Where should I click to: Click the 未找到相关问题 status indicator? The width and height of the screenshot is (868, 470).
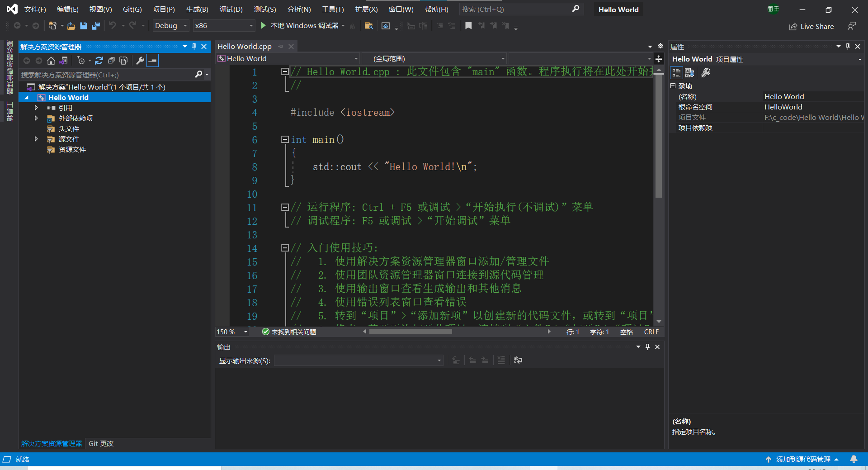pos(289,332)
